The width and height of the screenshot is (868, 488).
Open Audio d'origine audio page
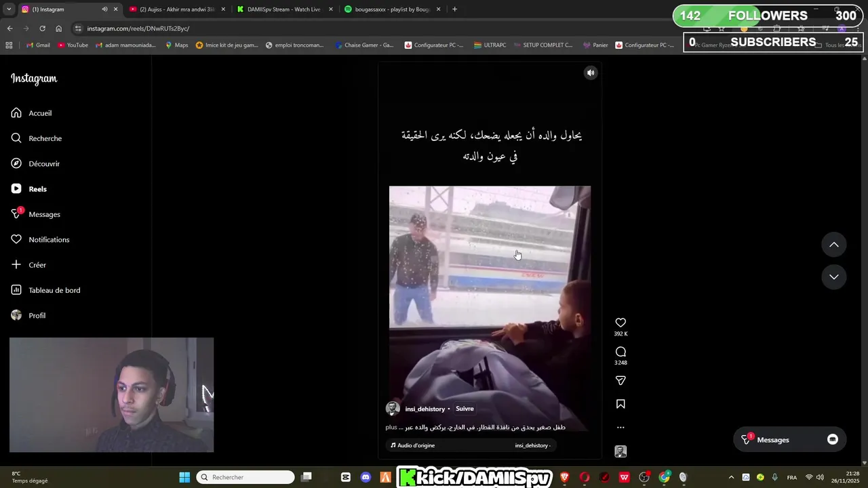coord(413,445)
